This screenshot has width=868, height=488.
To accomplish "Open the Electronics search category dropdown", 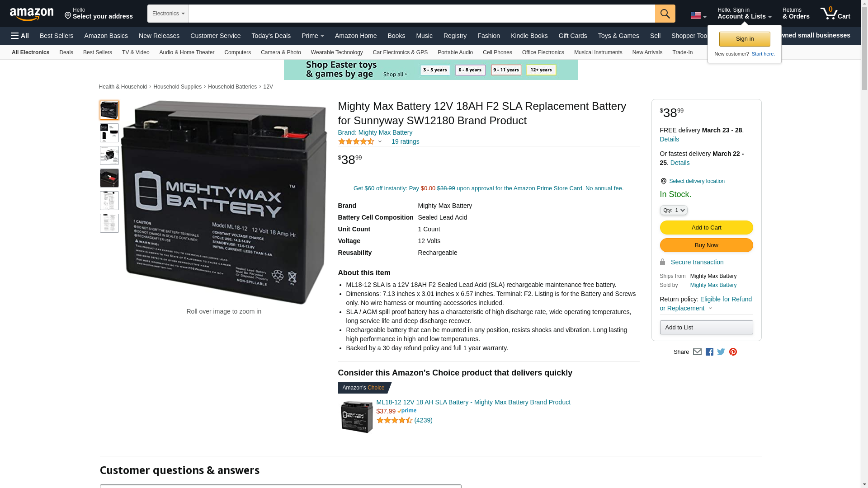I will click(x=168, y=14).
